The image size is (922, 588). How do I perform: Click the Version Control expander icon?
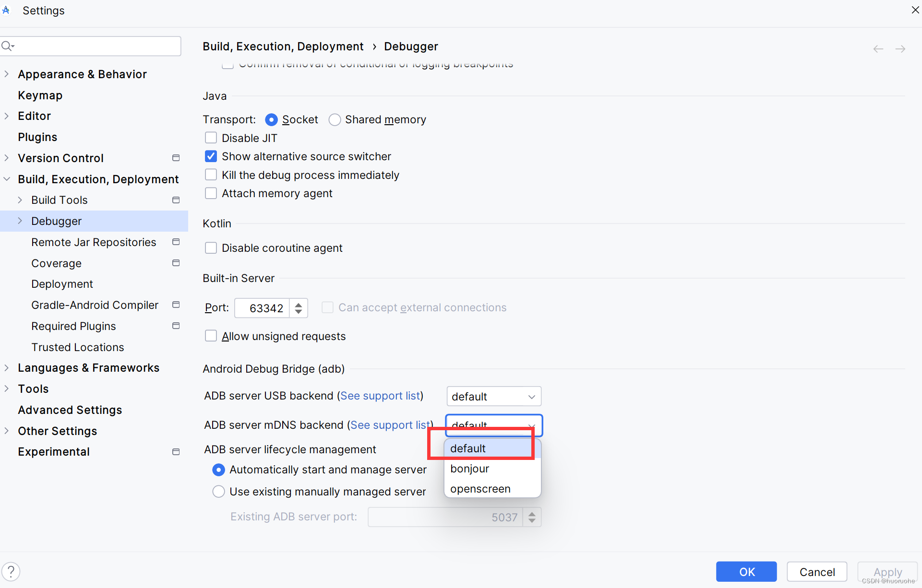(x=7, y=158)
